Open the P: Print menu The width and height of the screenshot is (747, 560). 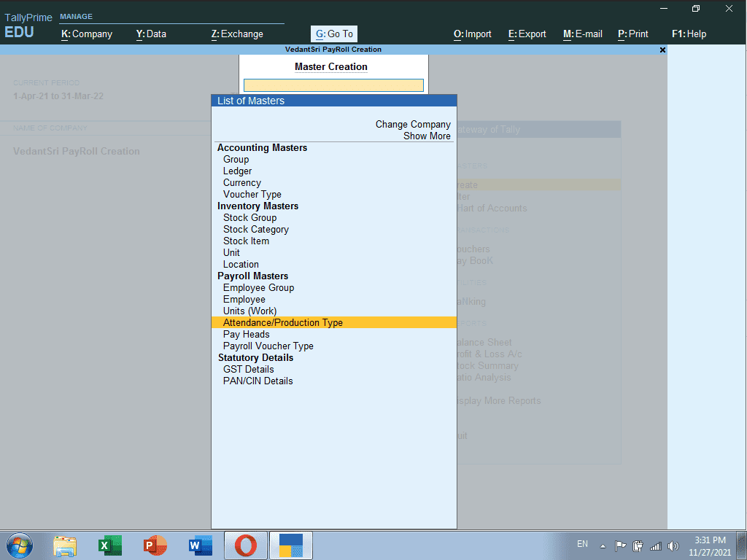click(x=632, y=34)
